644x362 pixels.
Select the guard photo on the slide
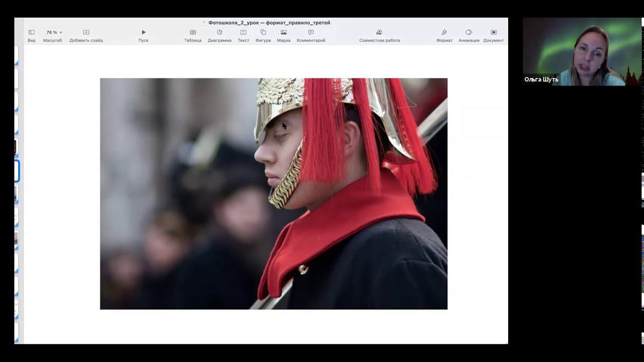274,194
